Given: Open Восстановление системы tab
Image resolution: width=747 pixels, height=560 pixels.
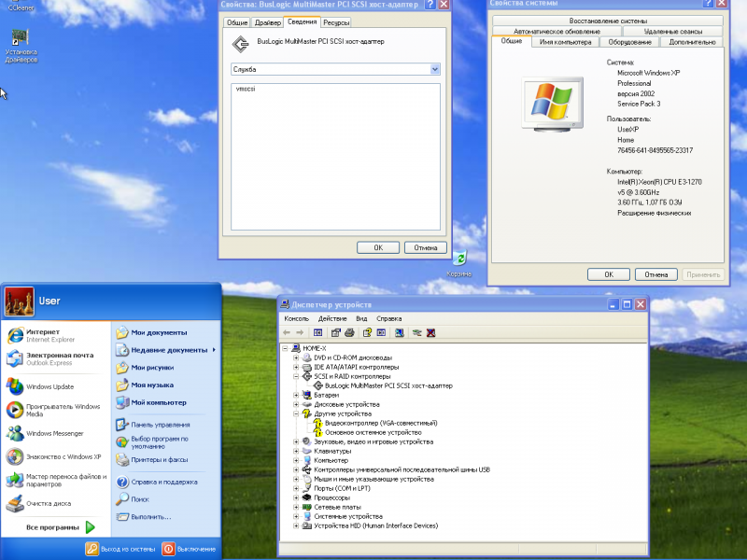Looking at the screenshot, I should pyautogui.click(x=608, y=21).
